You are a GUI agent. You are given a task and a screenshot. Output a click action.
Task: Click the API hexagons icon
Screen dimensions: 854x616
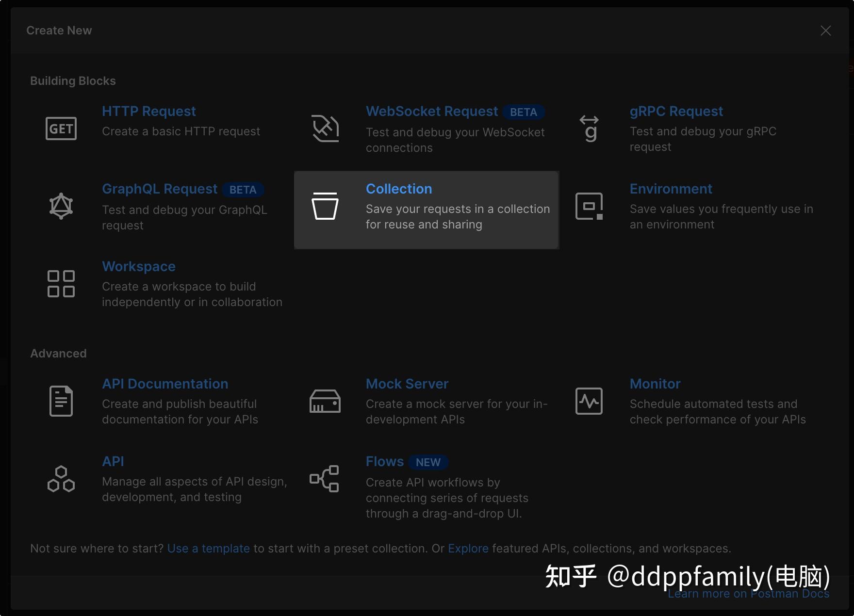(61, 479)
